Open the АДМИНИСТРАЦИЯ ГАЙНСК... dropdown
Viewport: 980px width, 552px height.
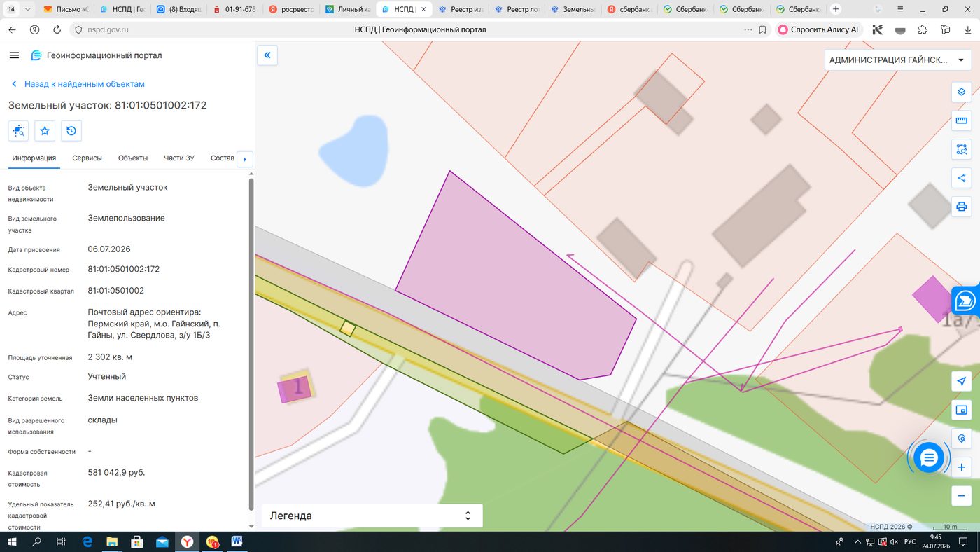[x=897, y=60]
